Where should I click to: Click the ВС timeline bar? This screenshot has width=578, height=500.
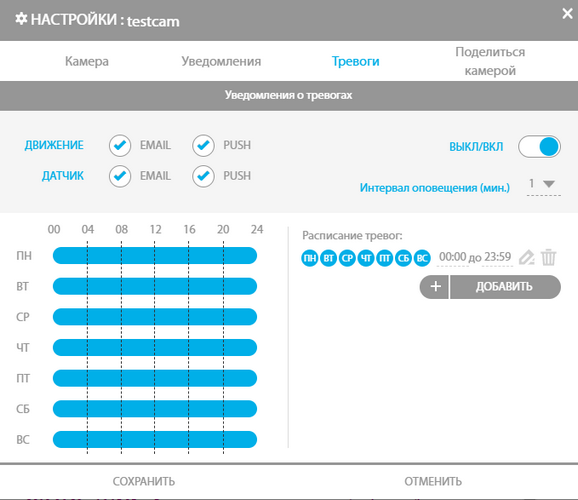click(x=155, y=439)
